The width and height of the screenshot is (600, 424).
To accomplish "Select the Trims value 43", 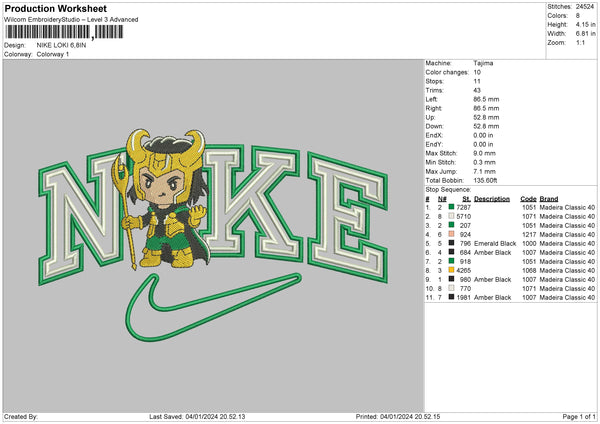I will pyautogui.click(x=477, y=90).
